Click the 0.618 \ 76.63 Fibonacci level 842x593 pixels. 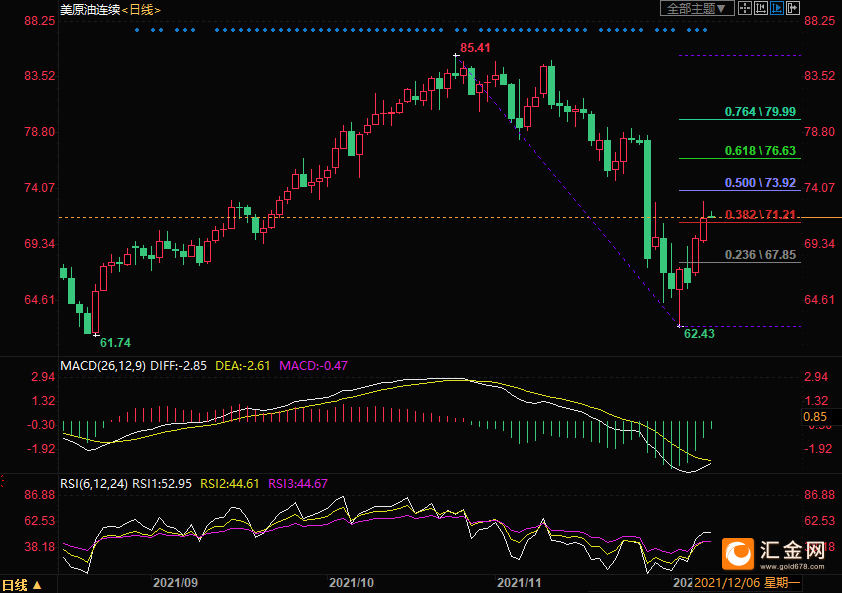[761, 151]
